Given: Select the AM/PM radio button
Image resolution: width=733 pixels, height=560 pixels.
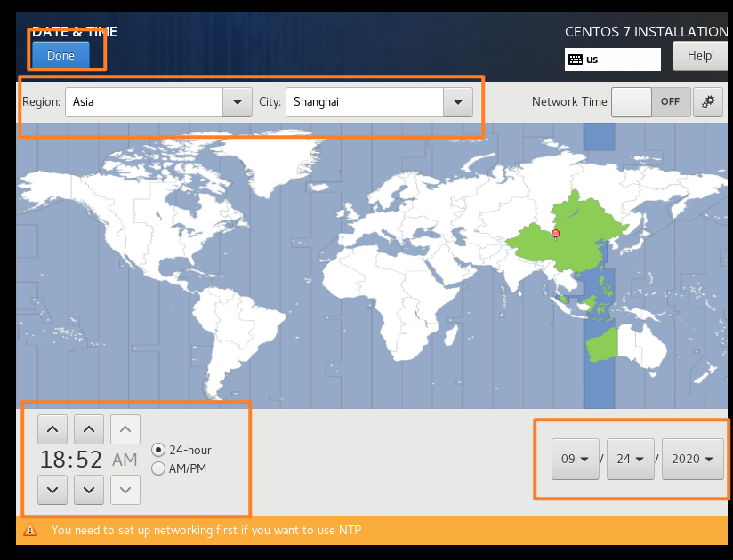Looking at the screenshot, I should (158, 468).
